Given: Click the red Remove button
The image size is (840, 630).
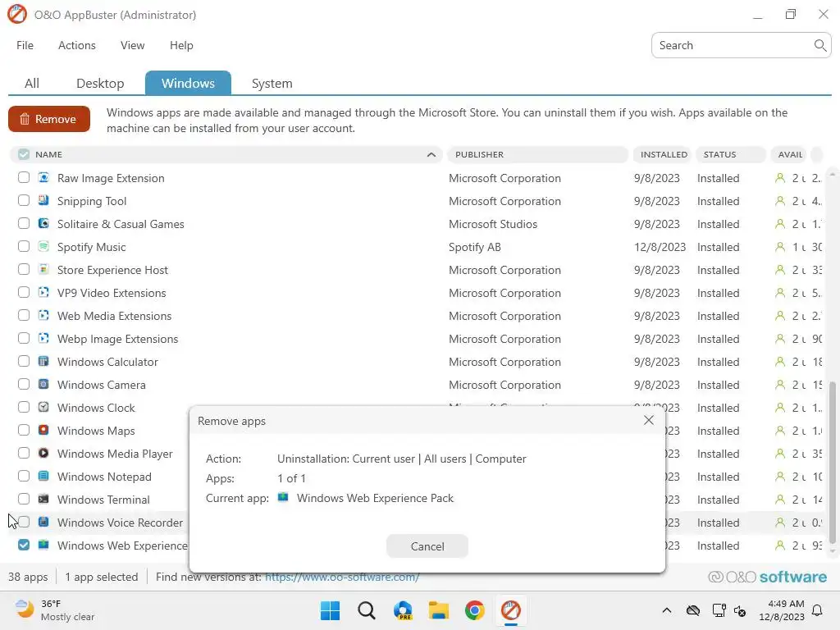Looking at the screenshot, I should pyautogui.click(x=48, y=119).
